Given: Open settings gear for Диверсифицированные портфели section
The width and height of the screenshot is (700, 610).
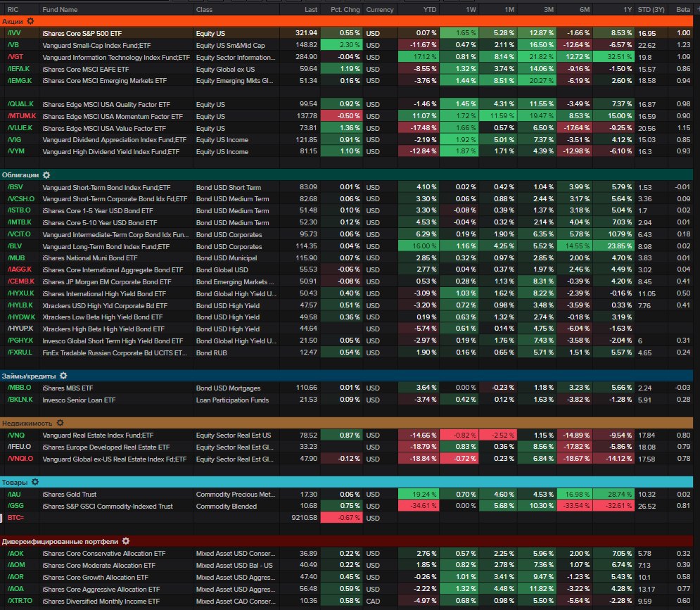Looking at the screenshot, I should coord(126,541).
